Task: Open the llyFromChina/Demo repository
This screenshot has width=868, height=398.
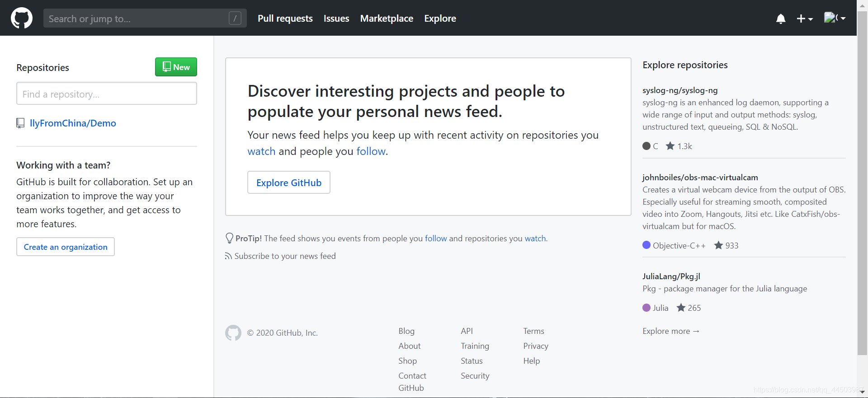Action: [73, 123]
